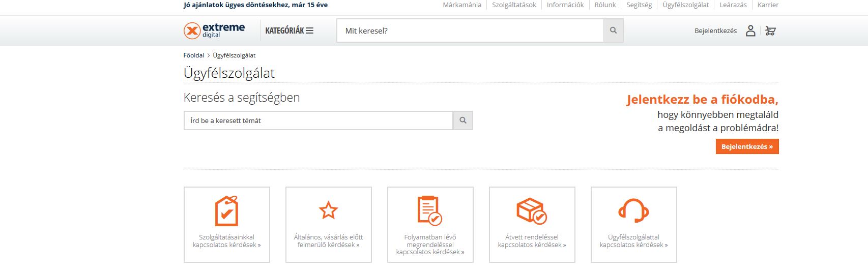This screenshot has height=273, width=868.
Task: Click the Bejelentkezés text in the header
Action: (x=715, y=31)
